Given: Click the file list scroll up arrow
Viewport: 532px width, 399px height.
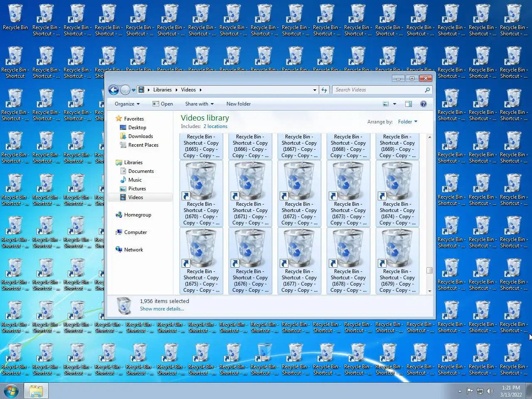Looking at the screenshot, I should pyautogui.click(x=429, y=137).
